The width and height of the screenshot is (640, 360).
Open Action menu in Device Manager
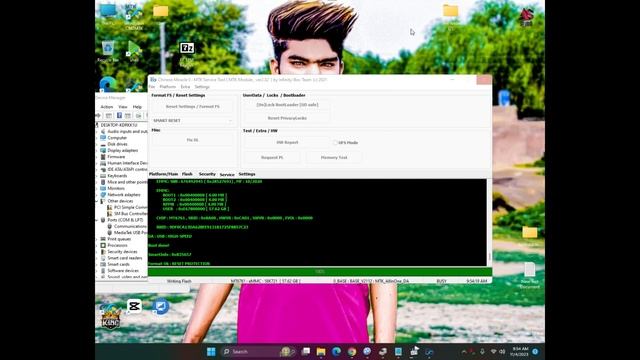pyautogui.click(x=107, y=107)
